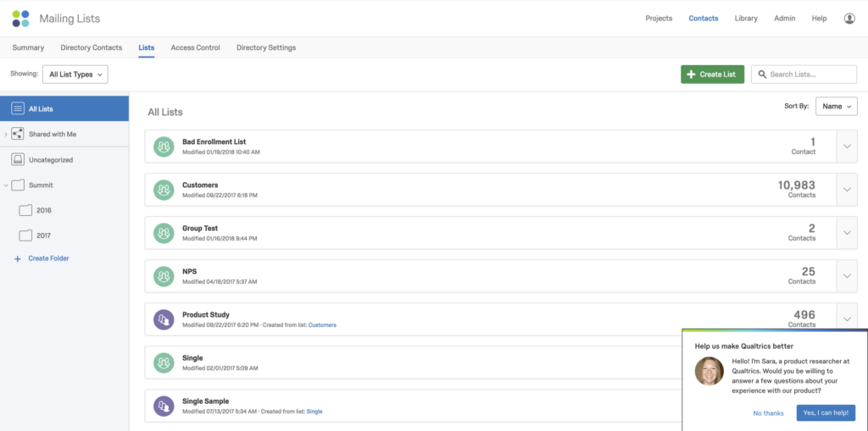
Task: Expand options chevron for Customers list
Action: 847,190
